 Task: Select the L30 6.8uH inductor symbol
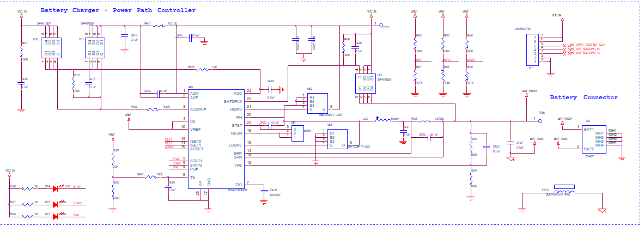click(x=383, y=120)
